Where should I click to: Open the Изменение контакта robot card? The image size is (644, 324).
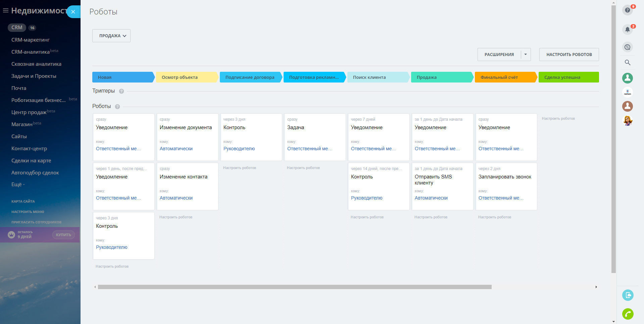[x=187, y=186]
